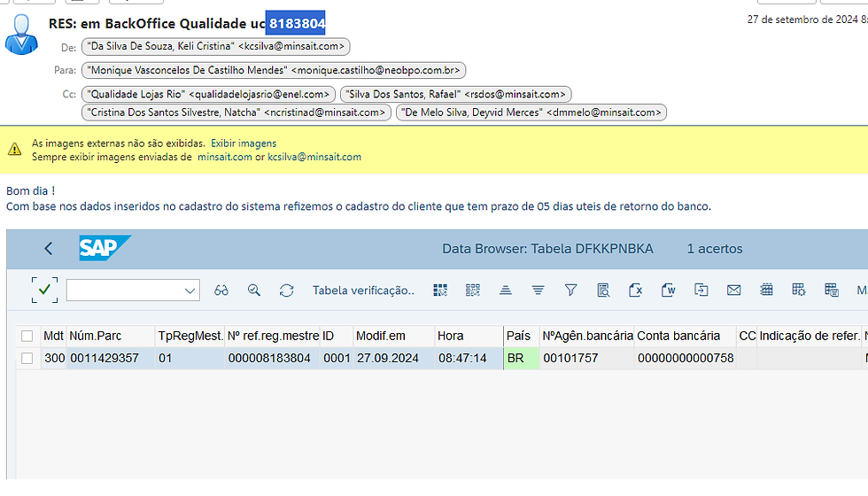Image resolution: width=868 pixels, height=496 pixels.
Task: Click the print preview icon
Action: click(x=603, y=291)
